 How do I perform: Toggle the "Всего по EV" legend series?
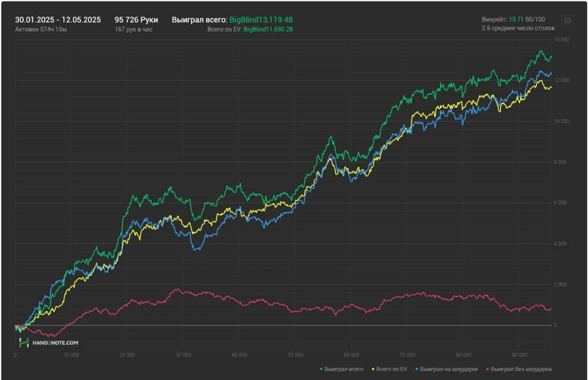[391, 369]
